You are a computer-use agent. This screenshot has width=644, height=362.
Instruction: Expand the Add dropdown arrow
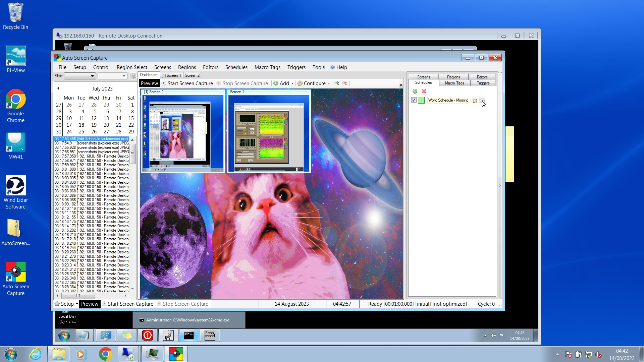click(x=292, y=83)
